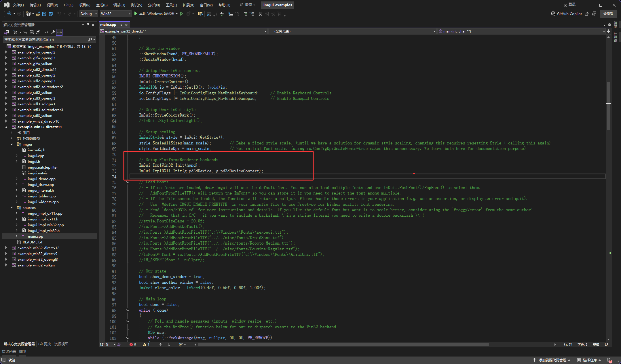Image resolution: width=621 pixels, height=364 pixels.
Task: Toggle a bookmark with the bookmark icon
Action: coord(261,14)
